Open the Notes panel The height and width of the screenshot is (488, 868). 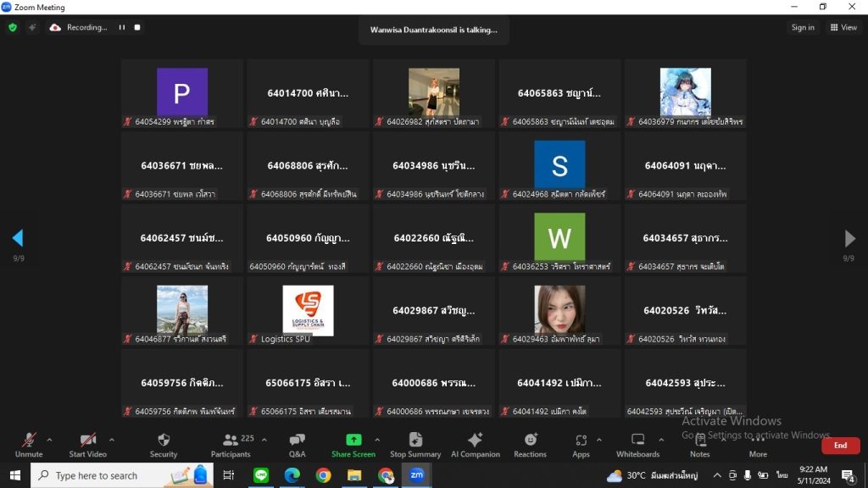click(699, 446)
